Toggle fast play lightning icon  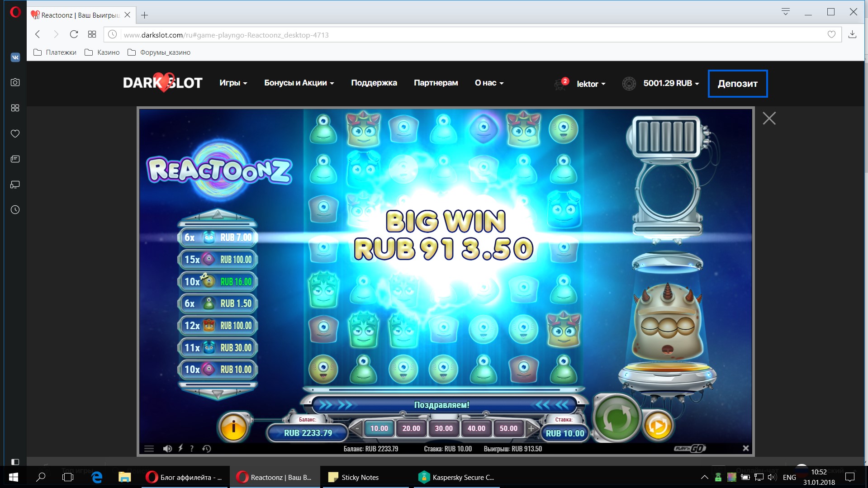[x=180, y=448]
